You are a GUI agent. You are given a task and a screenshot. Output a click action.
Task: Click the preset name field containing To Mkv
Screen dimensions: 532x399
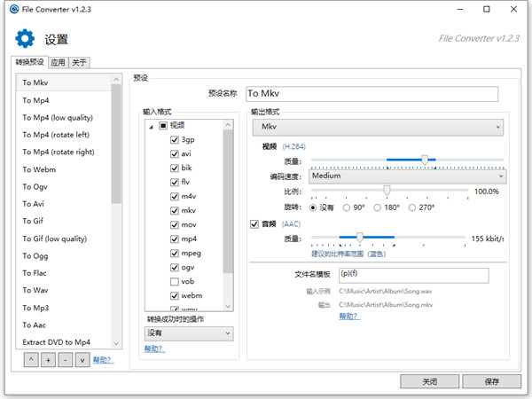372,94
